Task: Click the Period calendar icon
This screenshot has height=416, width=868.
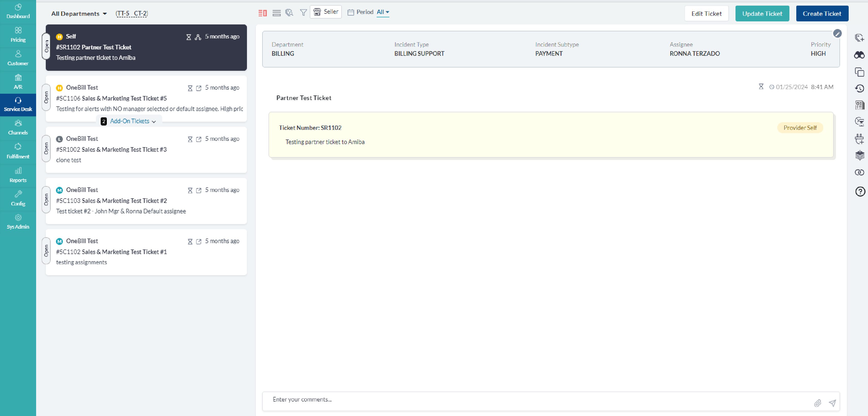Action: (350, 12)
